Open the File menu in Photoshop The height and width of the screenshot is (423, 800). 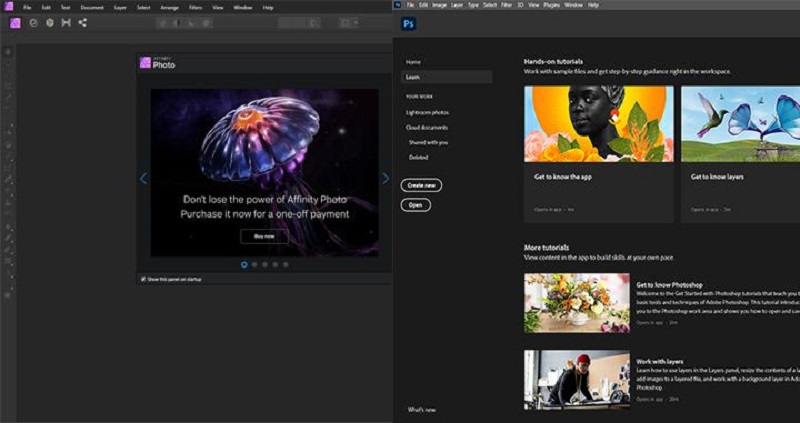[x=410, y=5]
